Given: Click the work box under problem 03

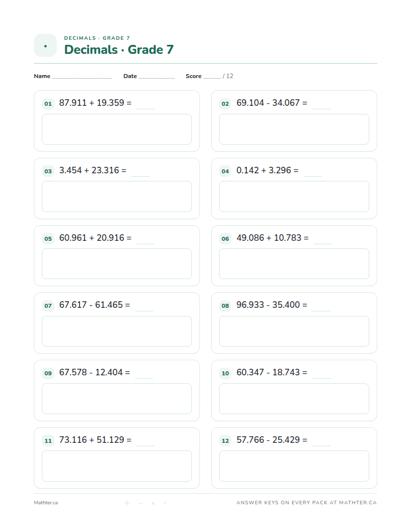Looking at the screenshot, I should point(117,196).
